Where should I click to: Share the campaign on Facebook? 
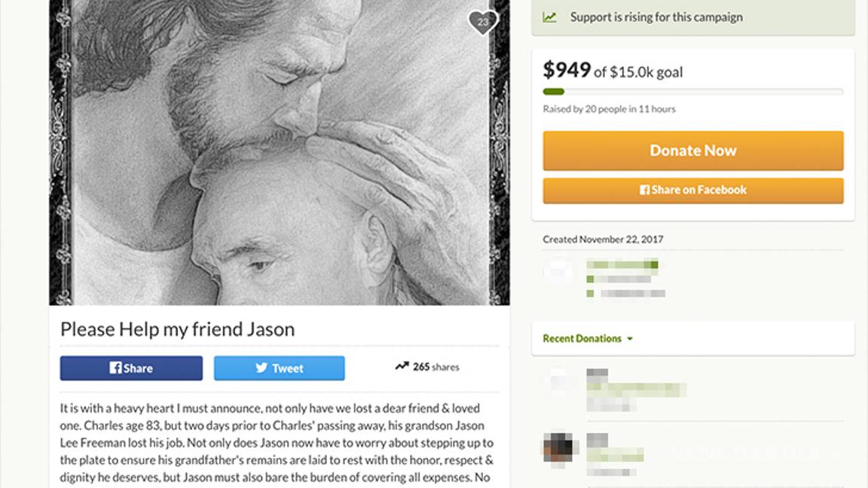click(x=692, y=189)
